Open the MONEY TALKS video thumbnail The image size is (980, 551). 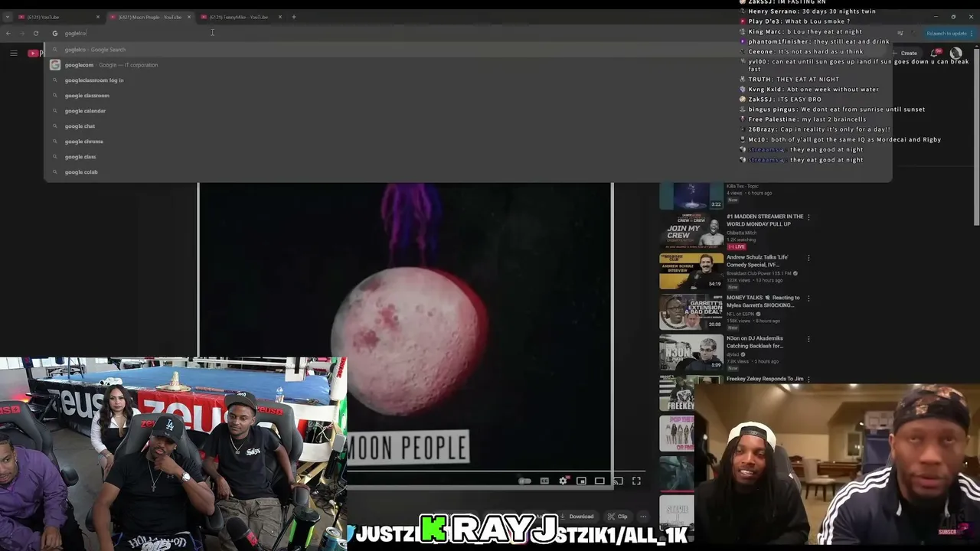[x=691, y=312]
